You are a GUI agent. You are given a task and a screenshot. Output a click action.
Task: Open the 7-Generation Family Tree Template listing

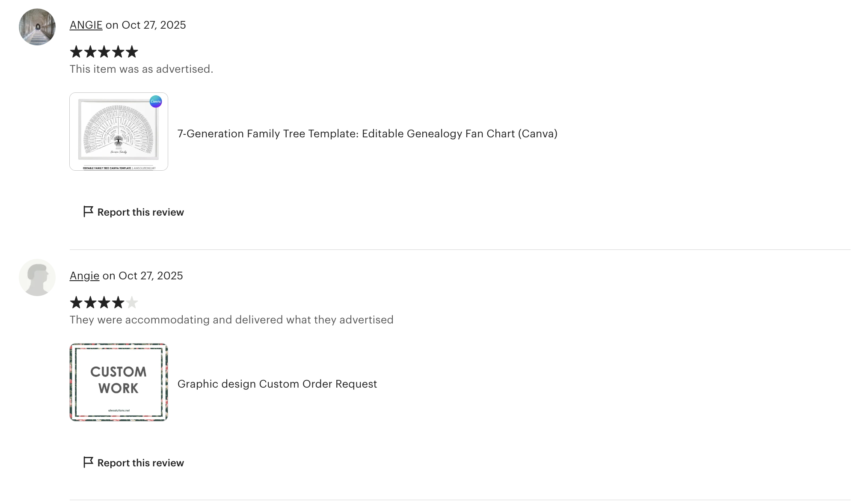[367, 133]
